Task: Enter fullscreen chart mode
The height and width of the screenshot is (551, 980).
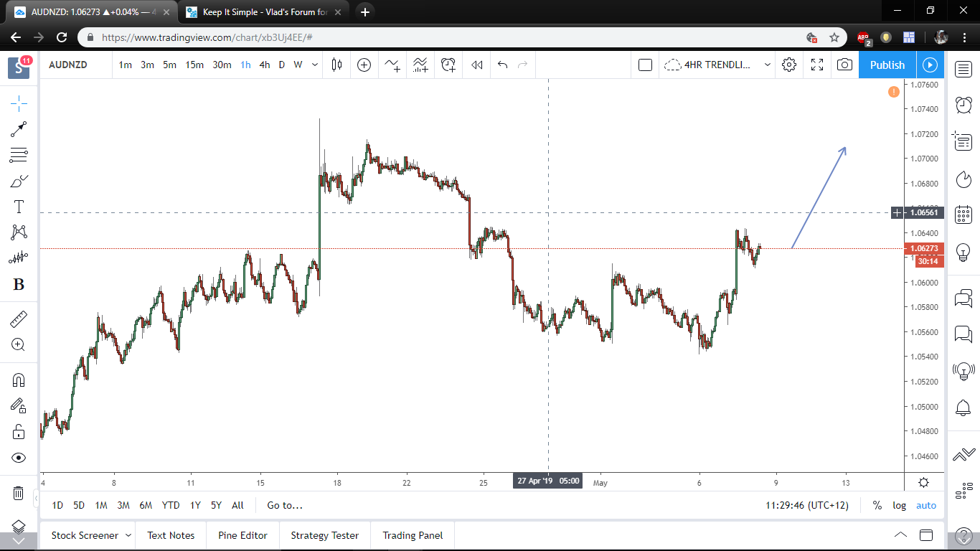Action: pos(816,65)
